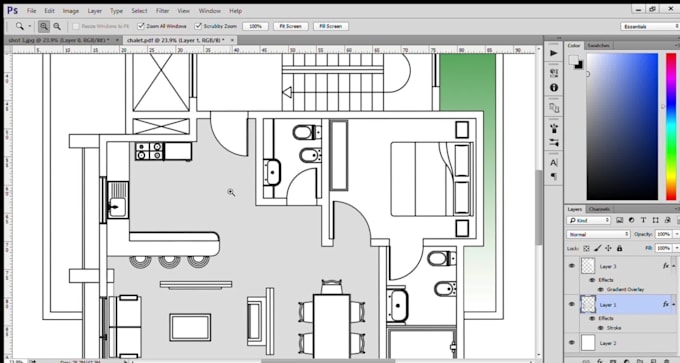Image resolution: width=680 pixels, height=363 pixels.
Task: Click the Actions panel play icon
Action: (x=554, y=53)
